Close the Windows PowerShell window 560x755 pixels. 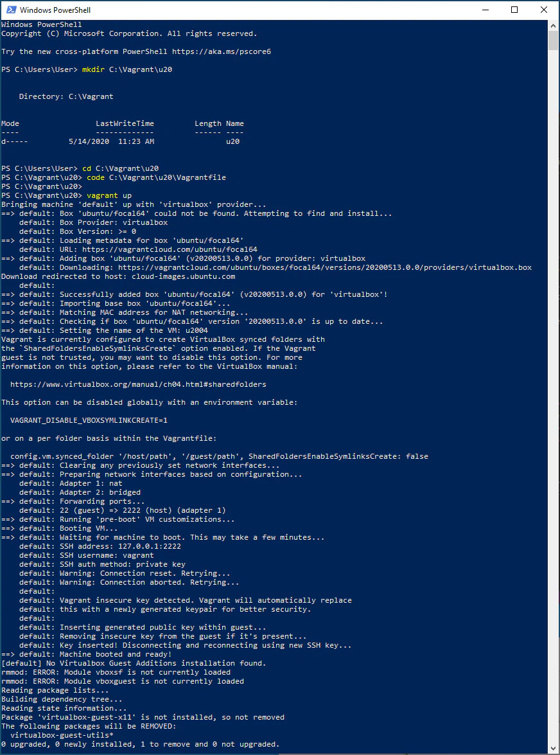(544, 10)
